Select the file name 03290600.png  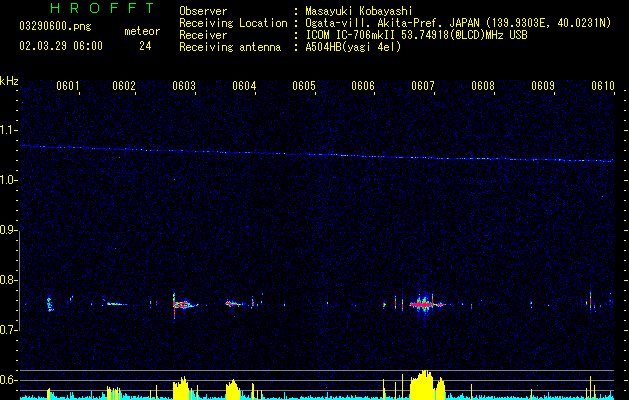55,26
